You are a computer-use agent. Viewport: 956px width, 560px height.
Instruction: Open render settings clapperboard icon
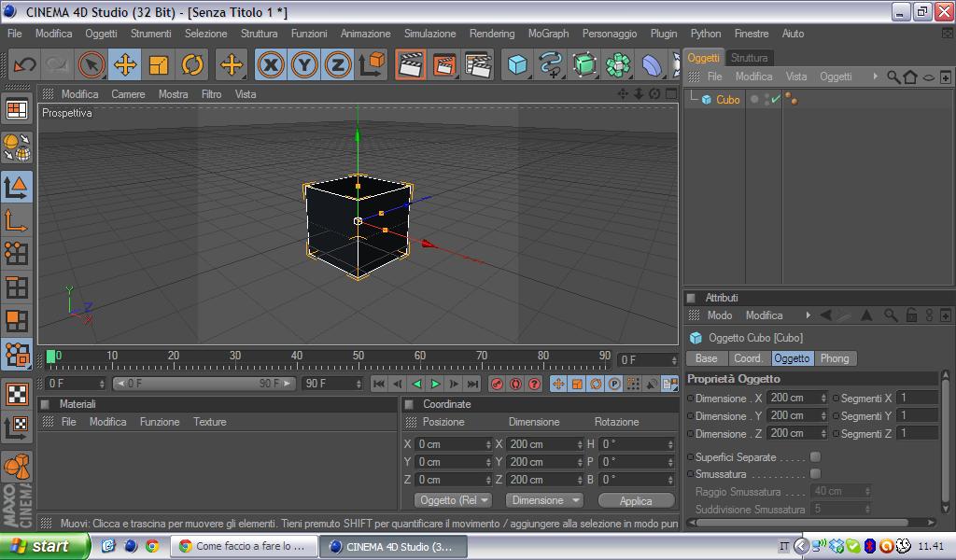click(x=478, y=64)
